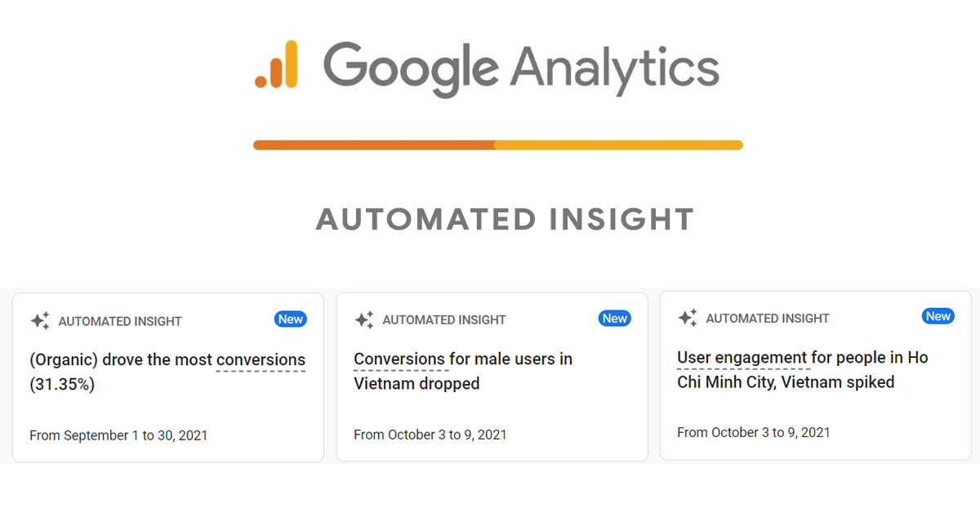
Task: Click date range on User engagement card
Action: pos(753,432)
